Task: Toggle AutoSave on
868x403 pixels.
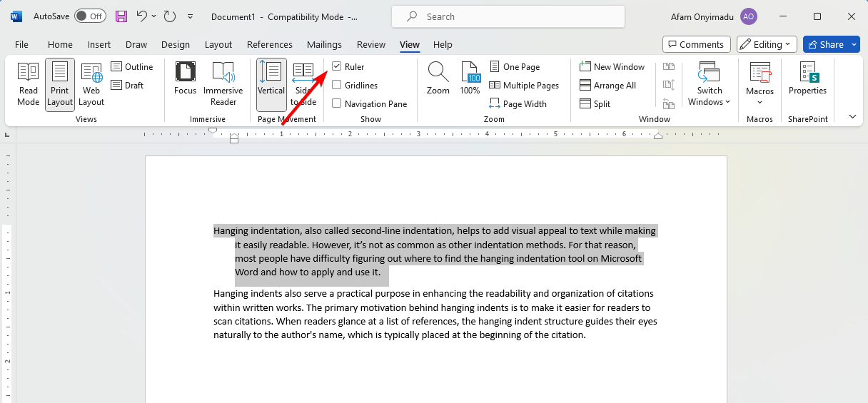Action: pos(90,16)
